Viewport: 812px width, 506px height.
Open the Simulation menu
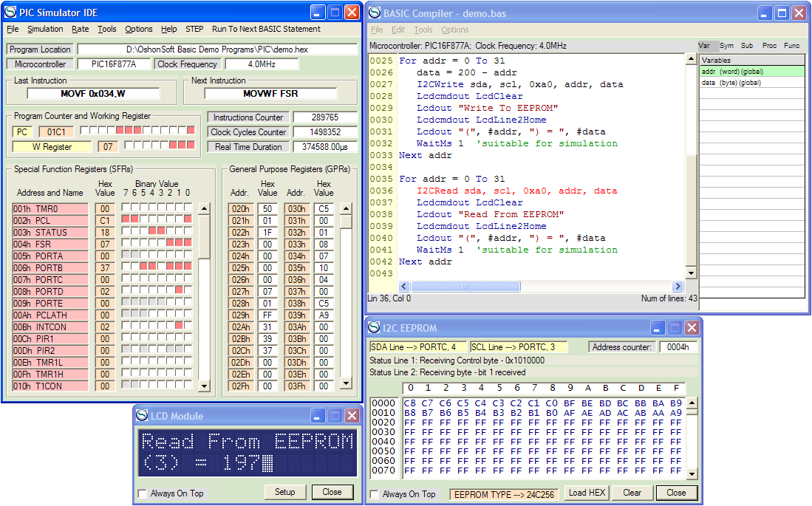[x=45, y=29]
